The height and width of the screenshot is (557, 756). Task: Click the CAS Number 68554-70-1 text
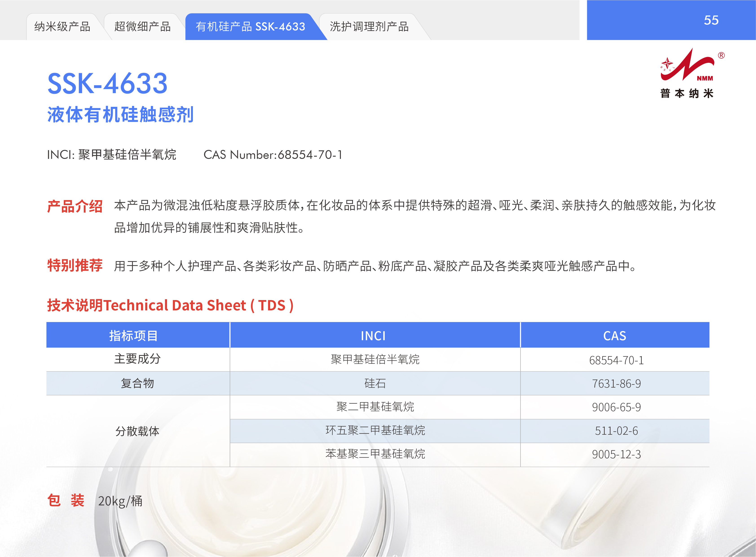coord(273,155)
